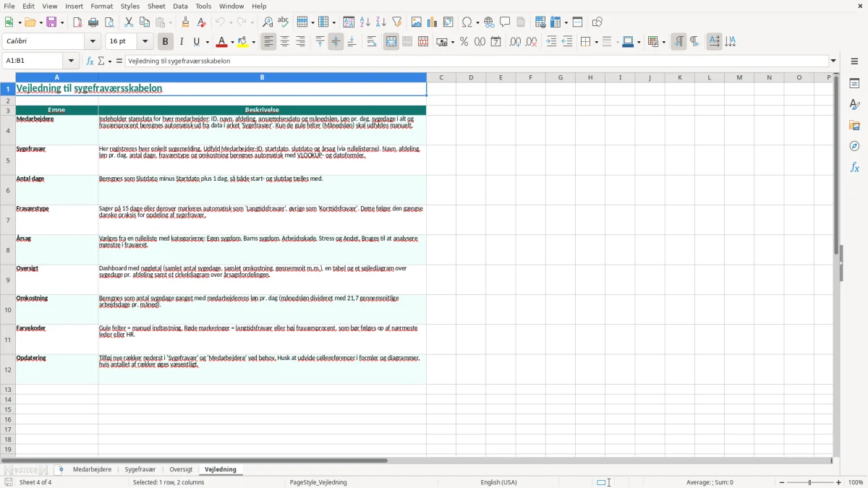Sort ascending
This screenshot has height=488, width=868.
(365, 22)
